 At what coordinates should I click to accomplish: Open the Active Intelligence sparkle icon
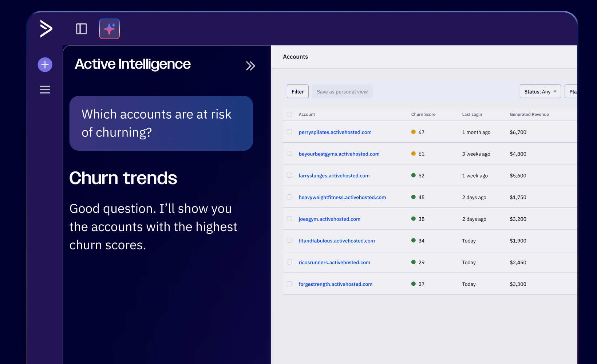coord(110,29)
